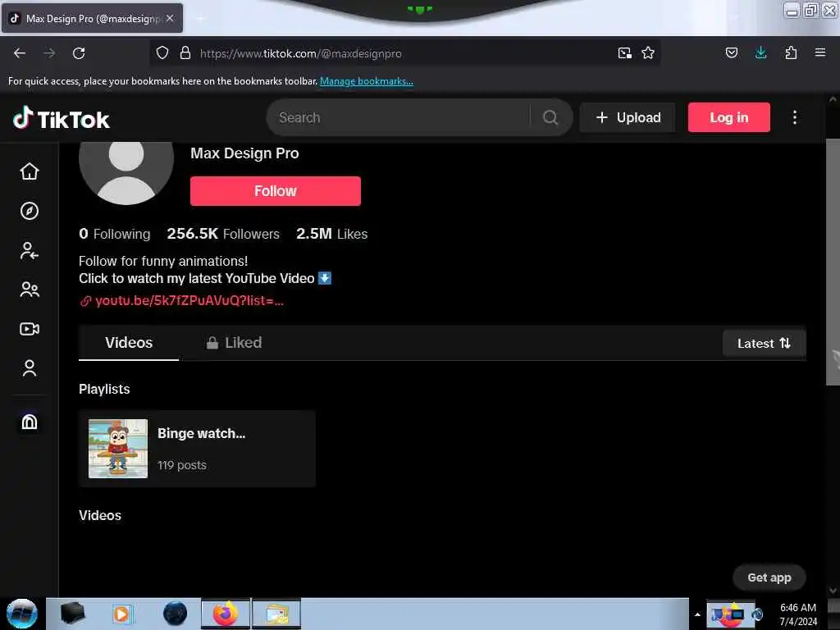Open the Profile person icon in sidebar
The height and width of the screenshot is (630, 840).
pos(30,368)
